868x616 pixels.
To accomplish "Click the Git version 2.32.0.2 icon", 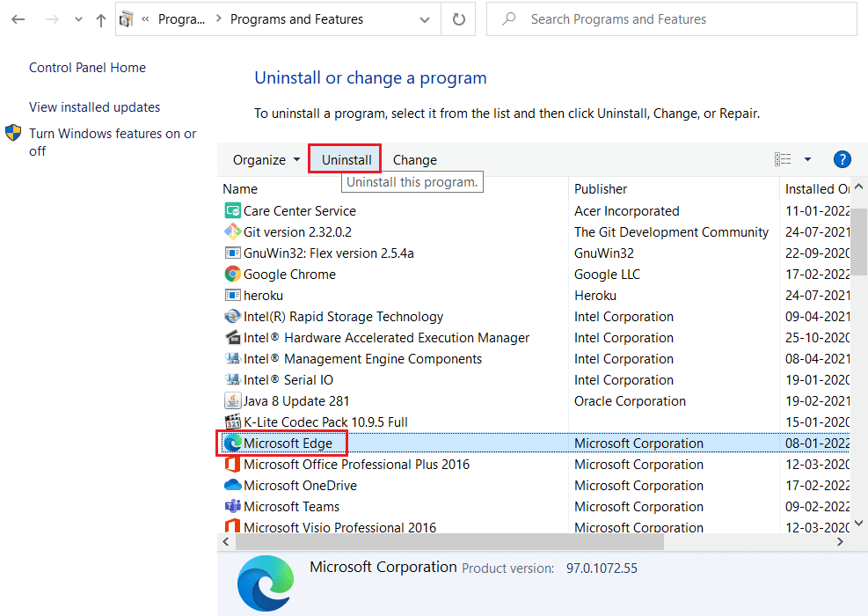I will [232, 232].
